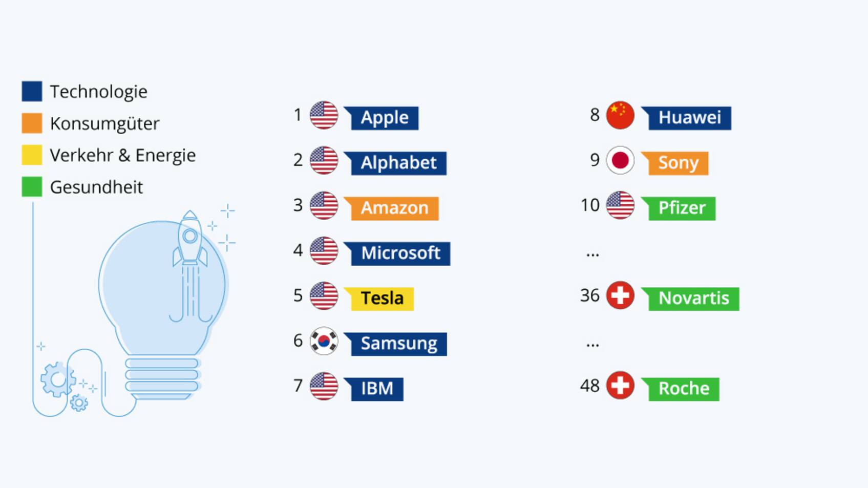This screenshot has height=488, width=868.
Task: Click the orange Konsumgüter legend swatch
Action: click(32, 123)
